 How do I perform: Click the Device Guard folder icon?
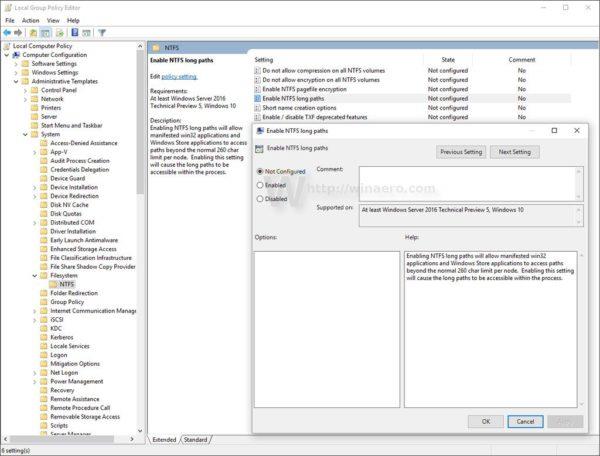click(44, 178)
